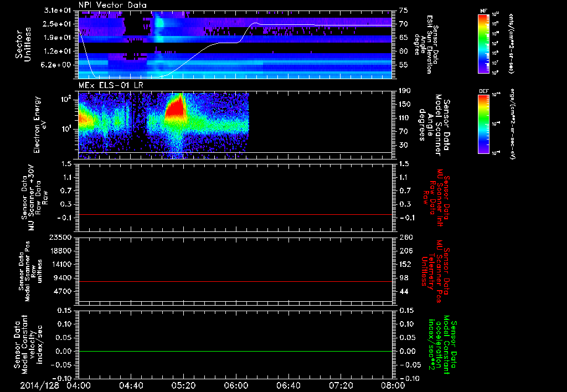Select the Electron Energy eV axis label
The height and width of the screenshot is (392, 567).
40,125
